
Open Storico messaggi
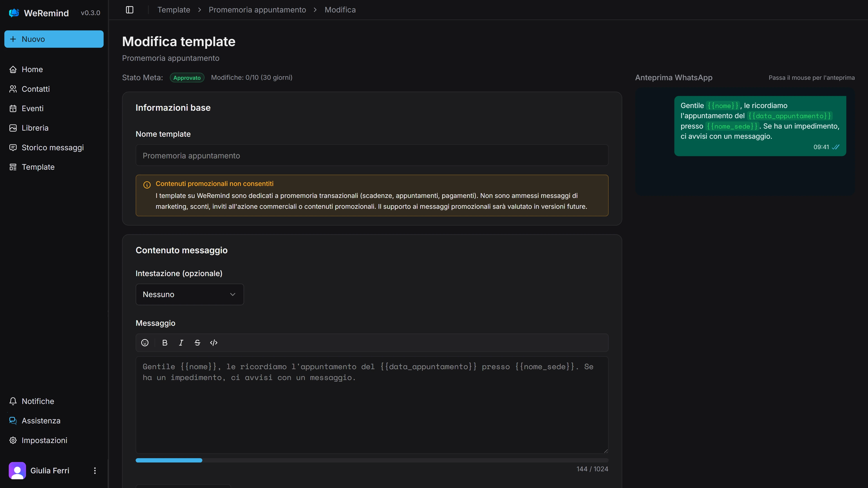point(54,148)
